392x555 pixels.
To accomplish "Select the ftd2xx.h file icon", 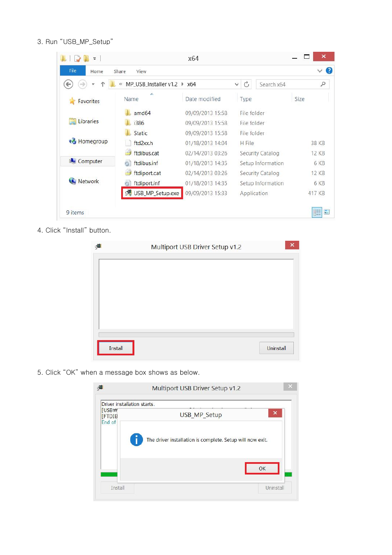I will click(128, 143).
